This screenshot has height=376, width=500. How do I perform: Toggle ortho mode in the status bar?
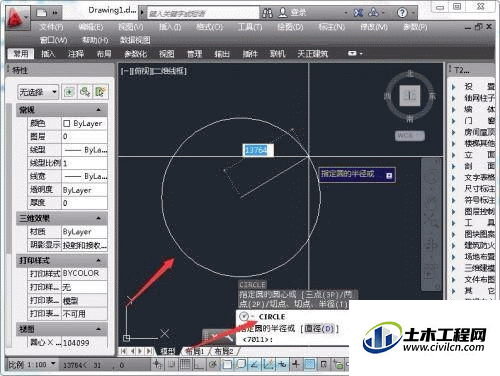pos(199,364)
